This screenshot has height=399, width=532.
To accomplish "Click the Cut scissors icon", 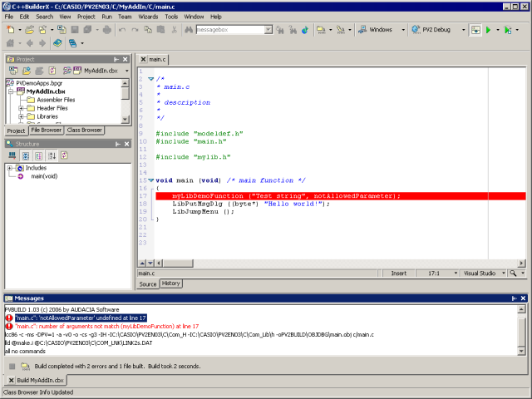I will (174, 30).
